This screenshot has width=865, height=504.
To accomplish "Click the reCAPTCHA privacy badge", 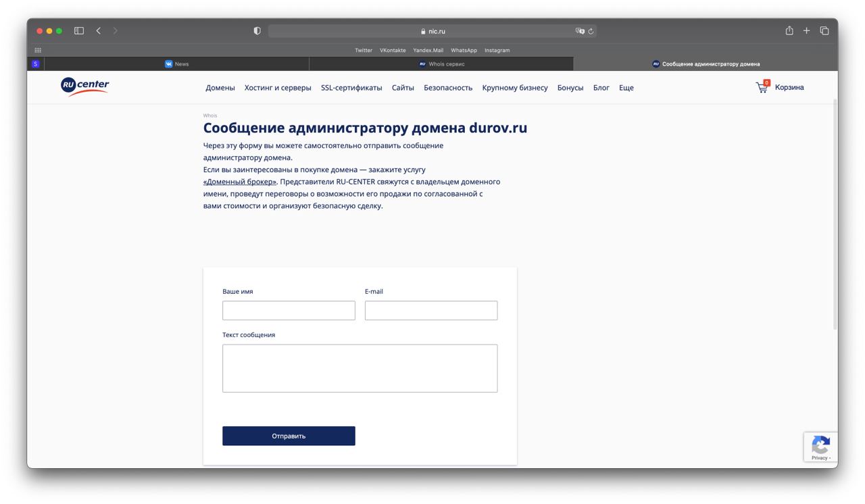I will (x=820, y=447).
